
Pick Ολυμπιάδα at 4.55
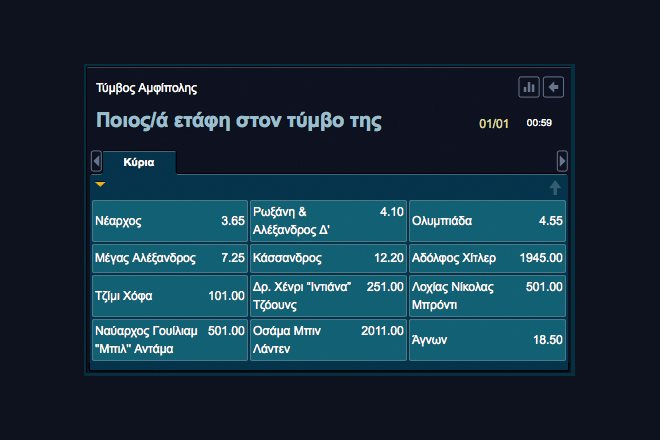tap(487, 221)
